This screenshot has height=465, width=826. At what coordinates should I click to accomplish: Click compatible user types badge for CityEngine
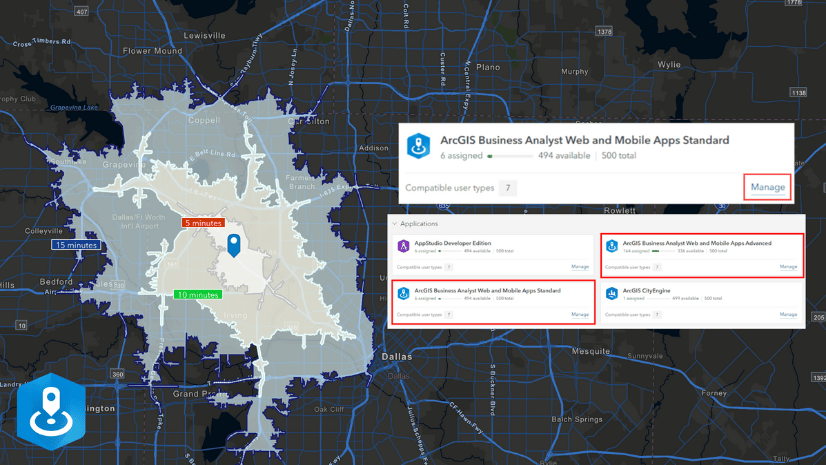point(657,314)
